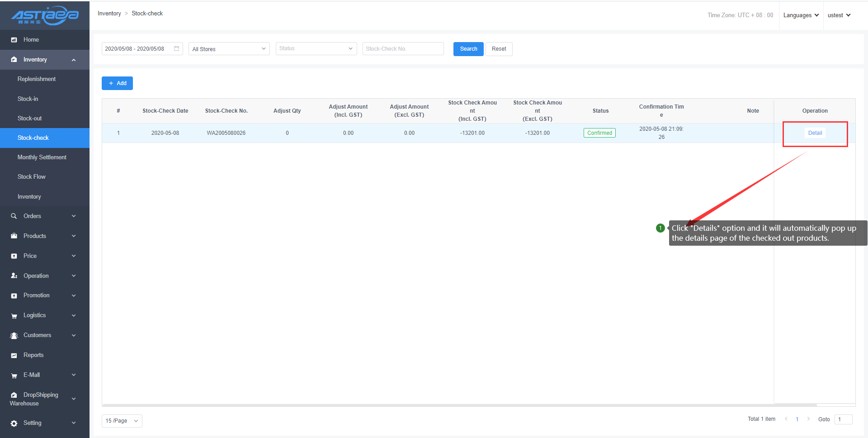Click the Orders magnifier icon
This screenshot has height=438, width=868.
[14, 216]
